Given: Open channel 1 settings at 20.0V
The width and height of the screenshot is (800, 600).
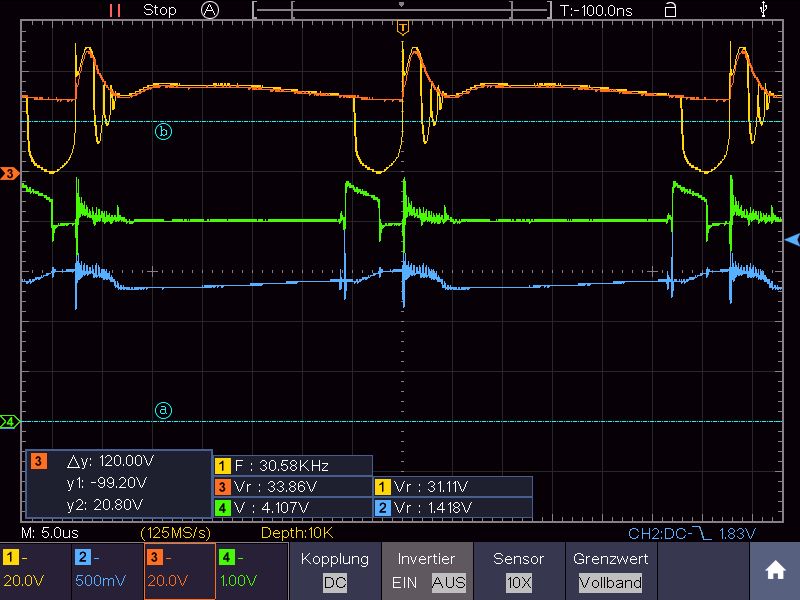Looking at the screenshot, I should pyautogui.click(x=36, y=571).
